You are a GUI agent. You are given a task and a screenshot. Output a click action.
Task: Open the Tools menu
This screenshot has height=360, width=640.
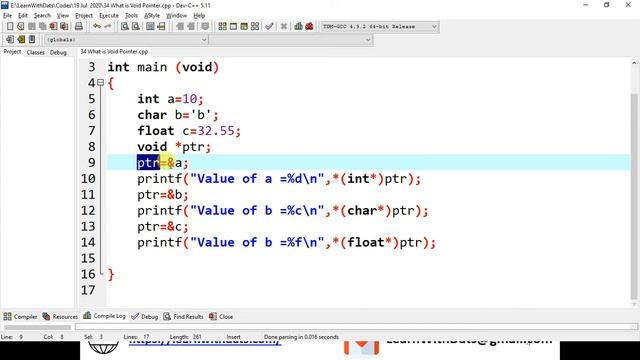131,16
